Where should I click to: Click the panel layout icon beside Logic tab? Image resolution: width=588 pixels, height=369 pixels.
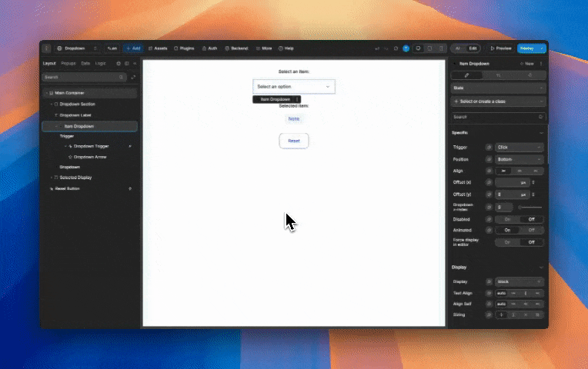click(x=127, y=64)
